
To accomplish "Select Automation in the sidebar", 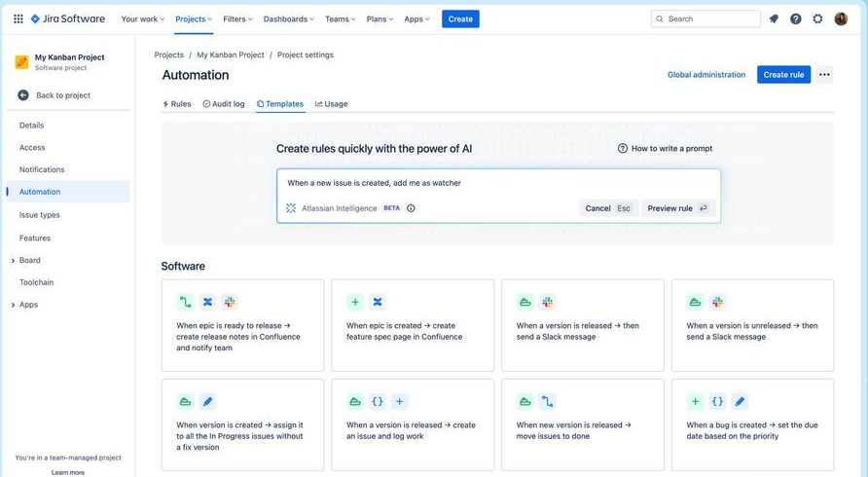I will pos(68,192).
